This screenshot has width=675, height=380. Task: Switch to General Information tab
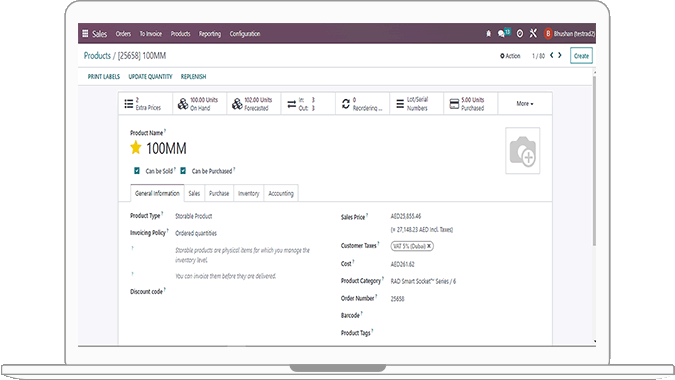tap(157, 193)
